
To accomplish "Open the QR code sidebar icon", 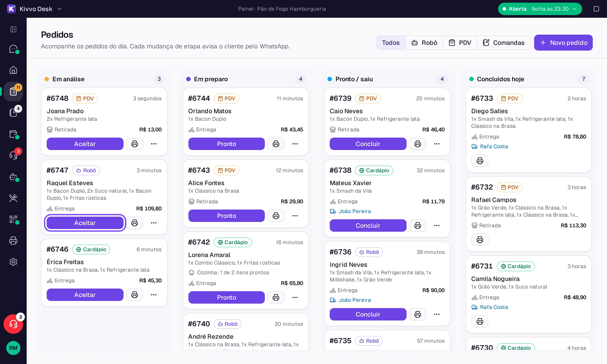I will coord(13,219).
